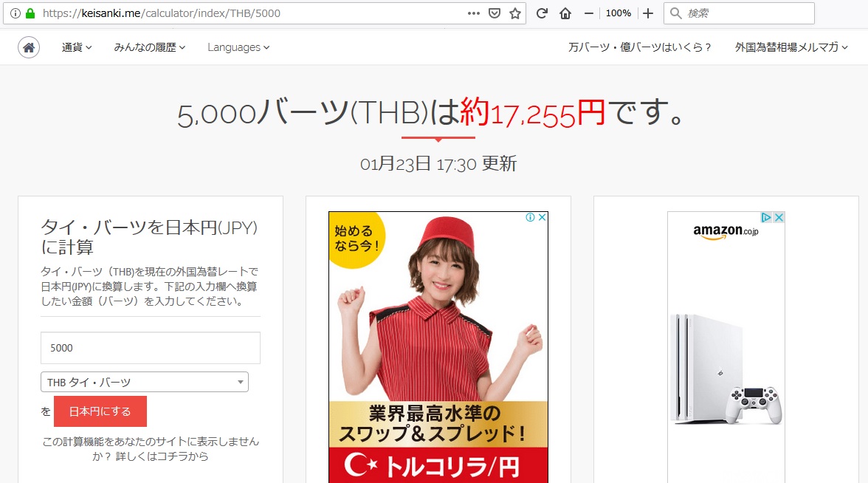The image size is (868, 483).
Task: Expand the 通貨 menu
Action: [x=77, y=47]
